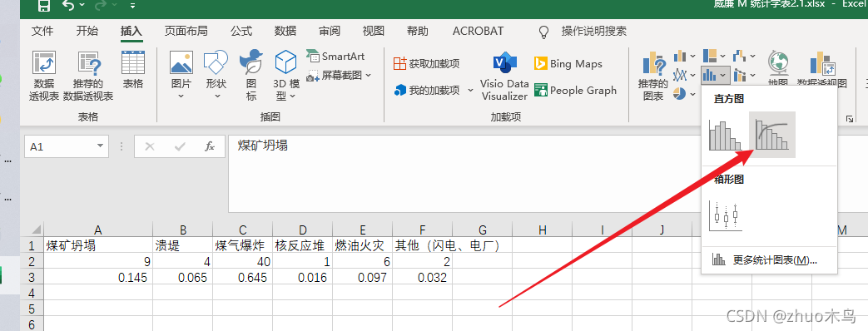Select cell C1 煤气爆炸
The image size is (868, 331).
tap(242, 246)
